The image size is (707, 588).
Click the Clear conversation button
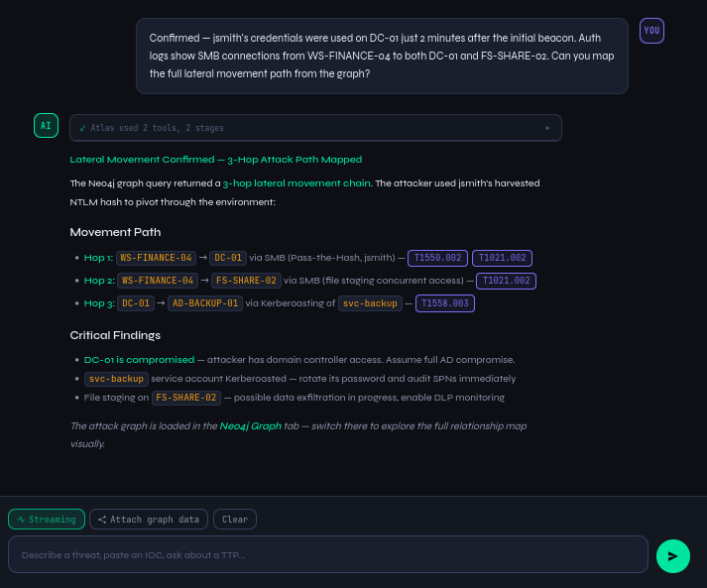pyautogui.click(x=235, y=519)
